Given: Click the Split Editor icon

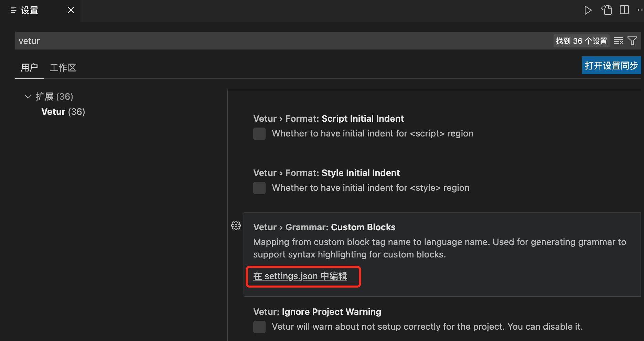Looking at the screenshot, I should point(624,10).
